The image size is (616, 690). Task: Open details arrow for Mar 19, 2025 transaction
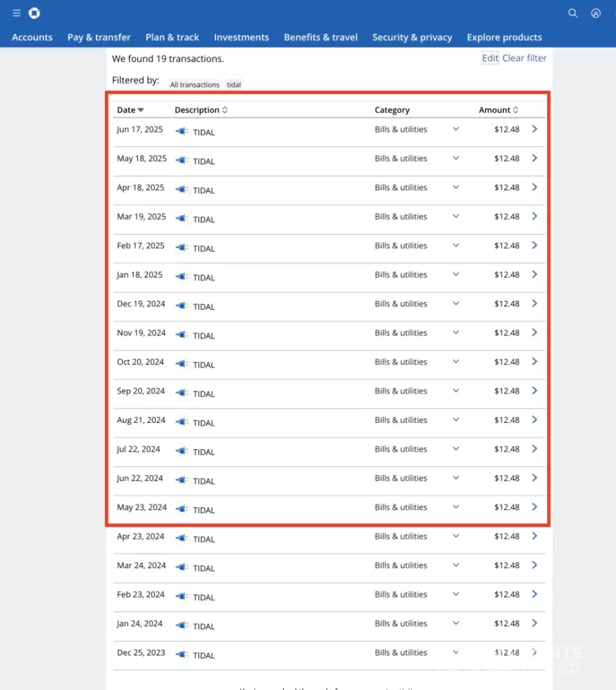point(535,216)
